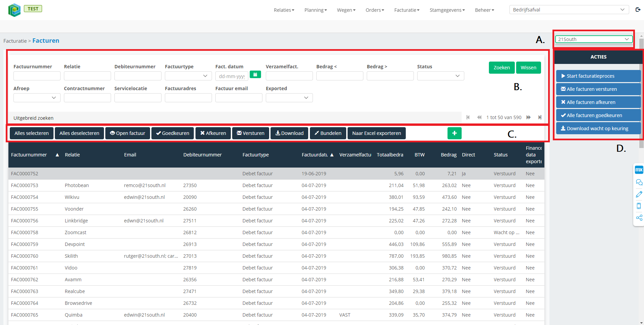Click Naar Excel exporteren button

click(377, 133)
